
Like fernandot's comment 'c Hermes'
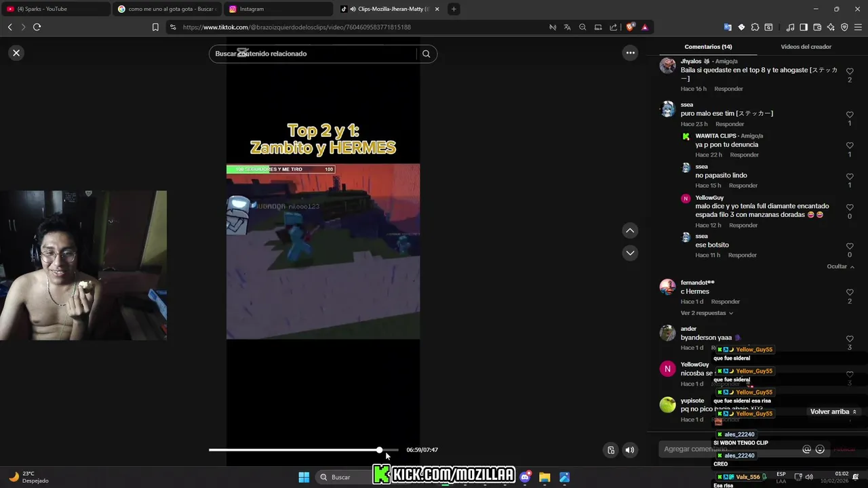850,292
